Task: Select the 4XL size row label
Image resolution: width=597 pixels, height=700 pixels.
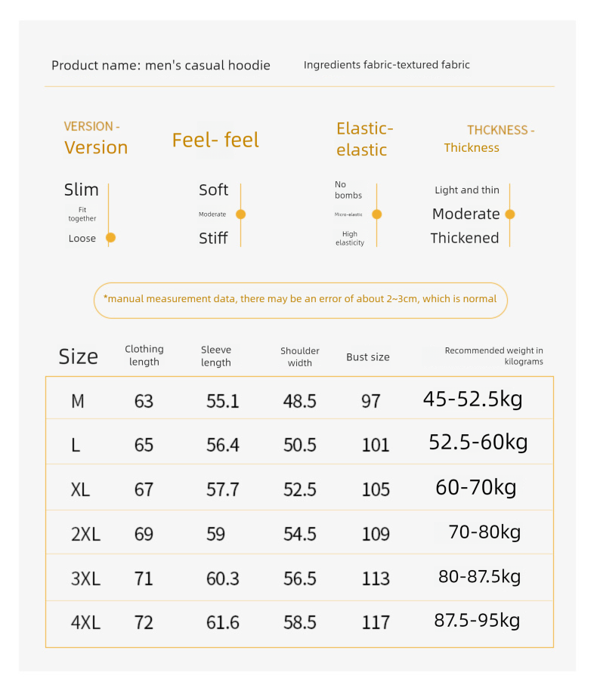Action: (x=85, y=623)
